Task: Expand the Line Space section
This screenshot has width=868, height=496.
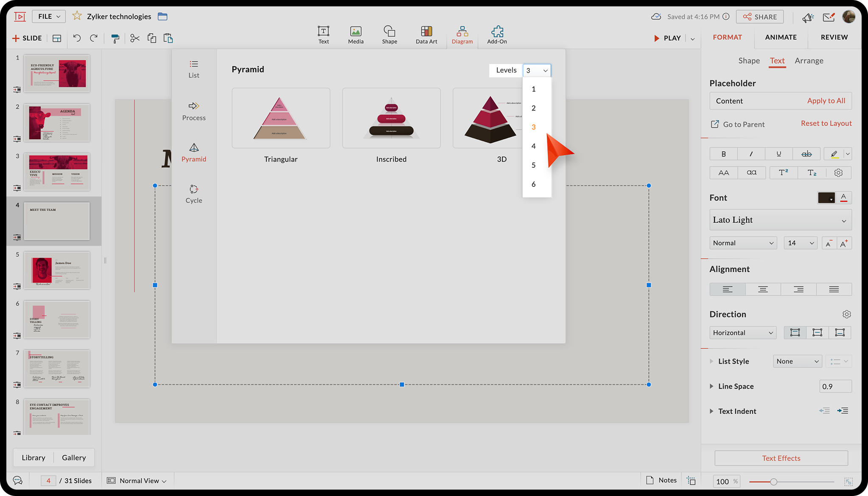Action: coord(711,386)
